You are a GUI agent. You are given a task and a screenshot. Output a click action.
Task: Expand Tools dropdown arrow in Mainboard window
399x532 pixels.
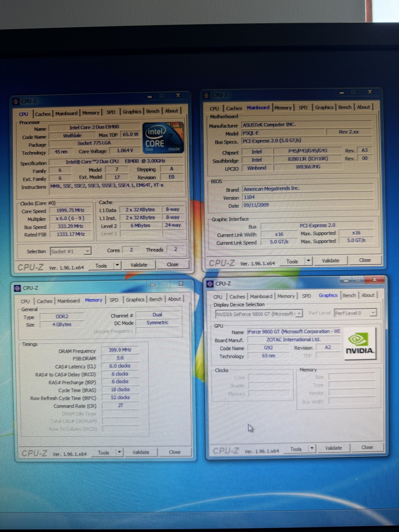[308, 261]
